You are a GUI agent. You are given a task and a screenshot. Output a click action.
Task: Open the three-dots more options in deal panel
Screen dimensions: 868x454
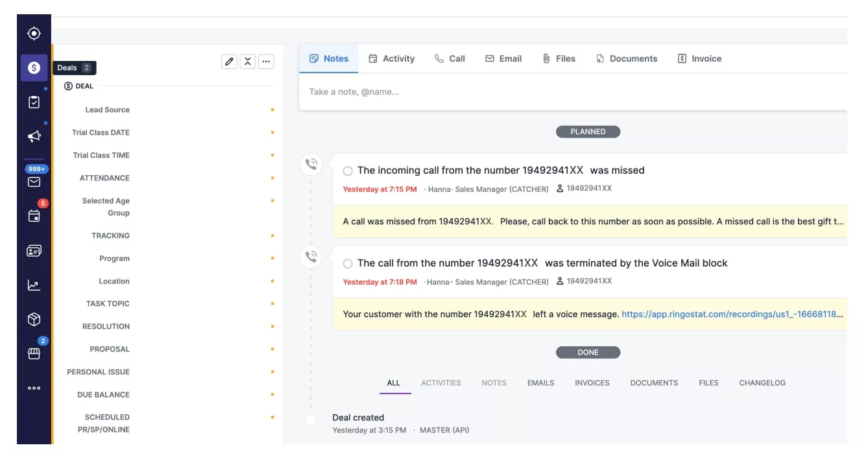coord(266,61)
